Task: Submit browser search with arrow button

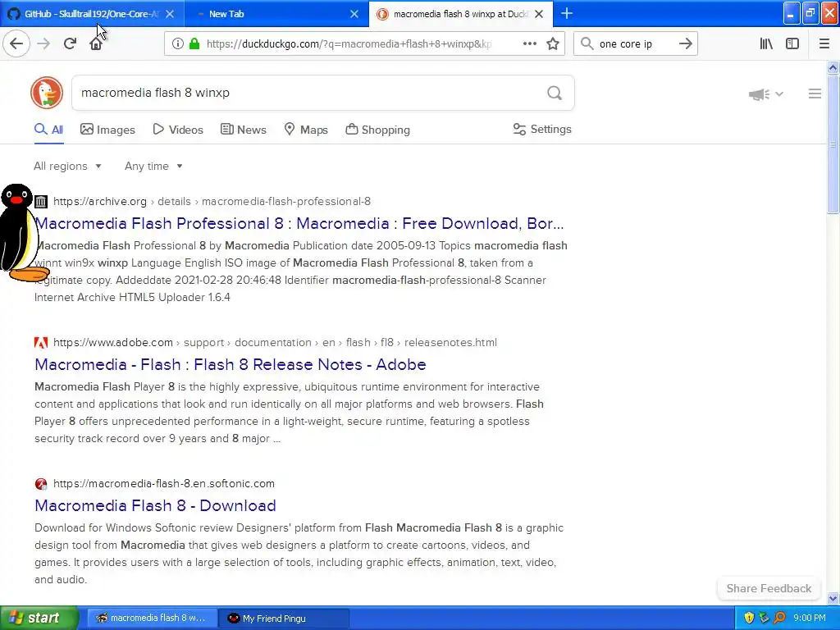Action: 685,44
